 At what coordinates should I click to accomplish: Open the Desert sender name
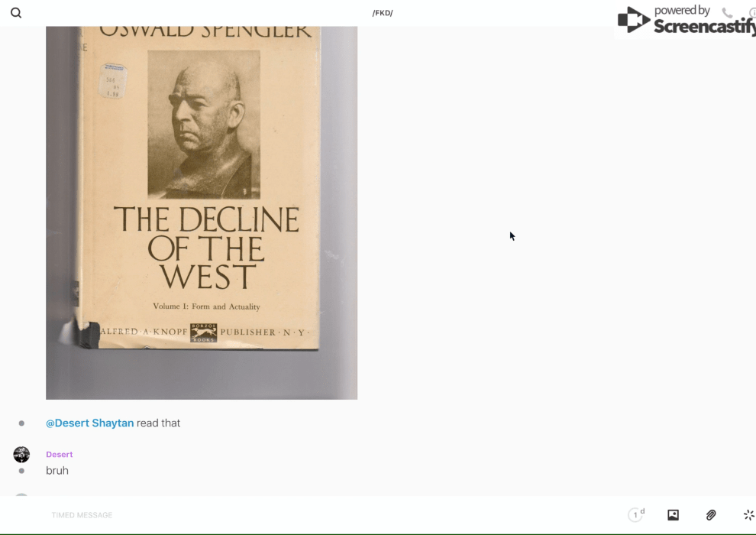59,455
